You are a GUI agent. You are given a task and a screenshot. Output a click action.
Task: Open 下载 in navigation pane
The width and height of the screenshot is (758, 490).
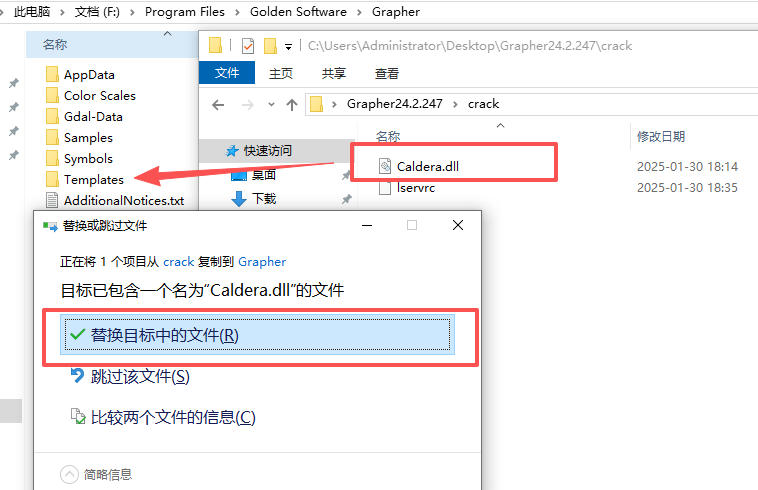(264, 198)
